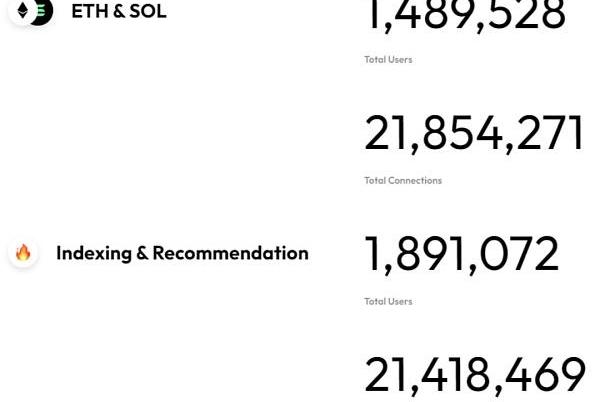Select the ETH & SOL heading
The image size is (600, 402).
click(x=119, y=11)
